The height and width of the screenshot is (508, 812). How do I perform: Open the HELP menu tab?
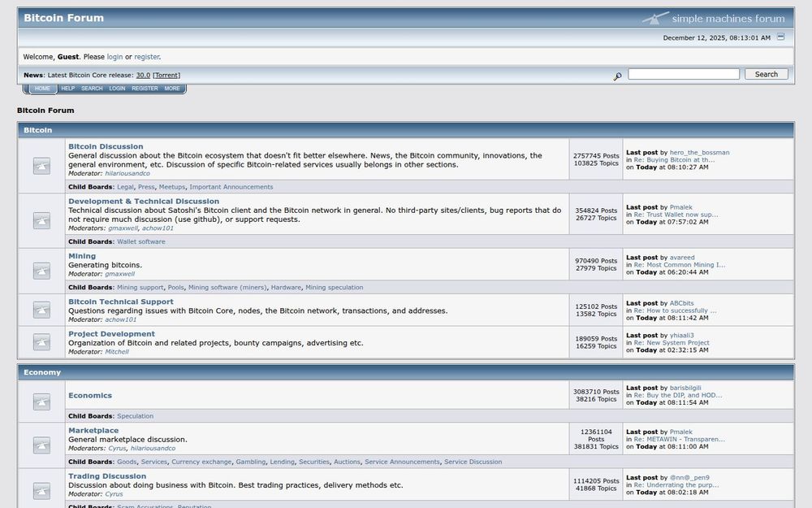(68, 89)
